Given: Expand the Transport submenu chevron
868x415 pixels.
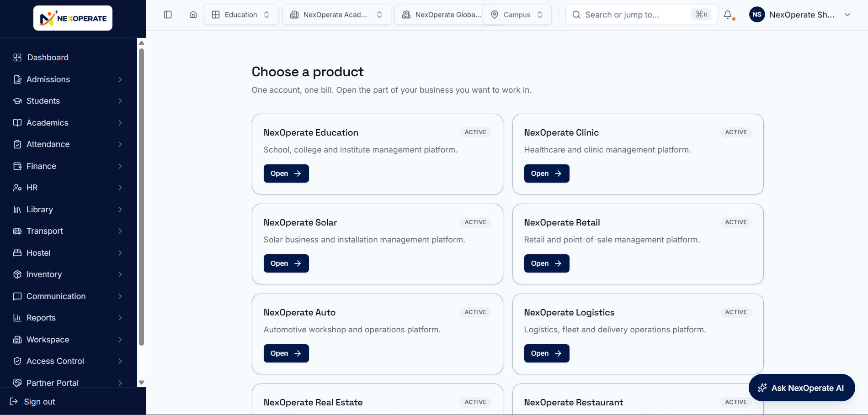Looking at the screenshot, I should coord(120,231).
